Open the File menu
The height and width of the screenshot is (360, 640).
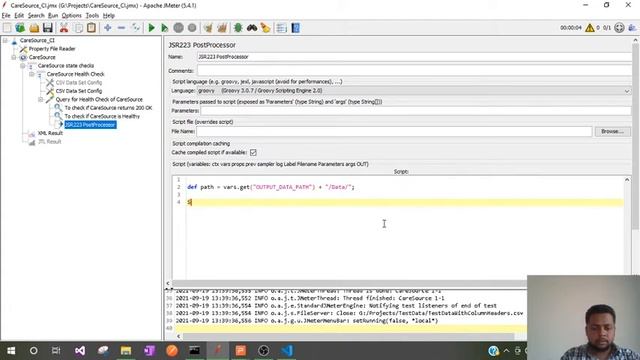coord(6,16)
